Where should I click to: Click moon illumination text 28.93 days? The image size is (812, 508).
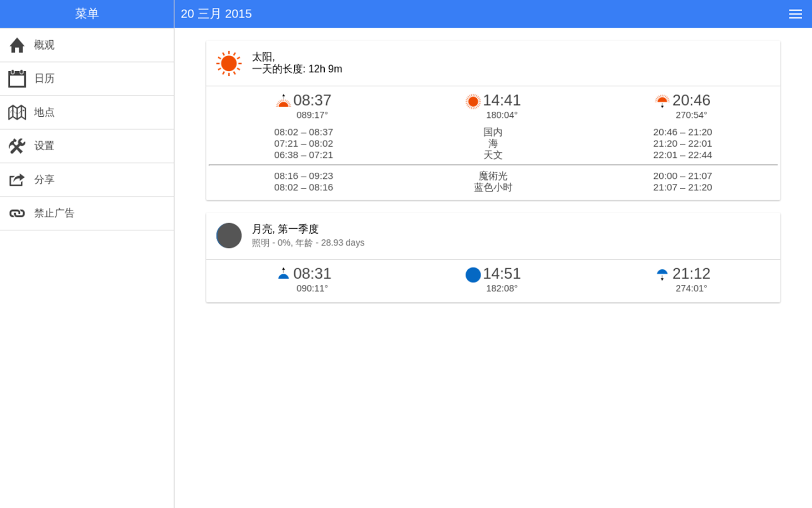point(343,243)
